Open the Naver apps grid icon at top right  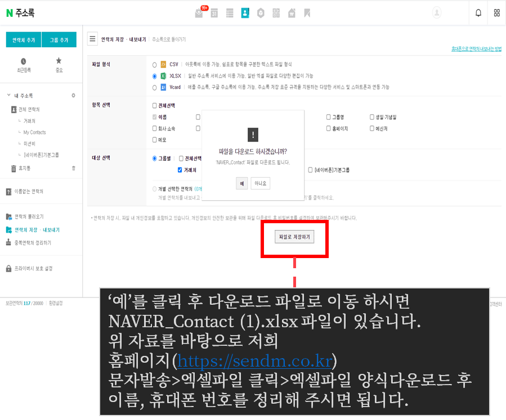497,13
